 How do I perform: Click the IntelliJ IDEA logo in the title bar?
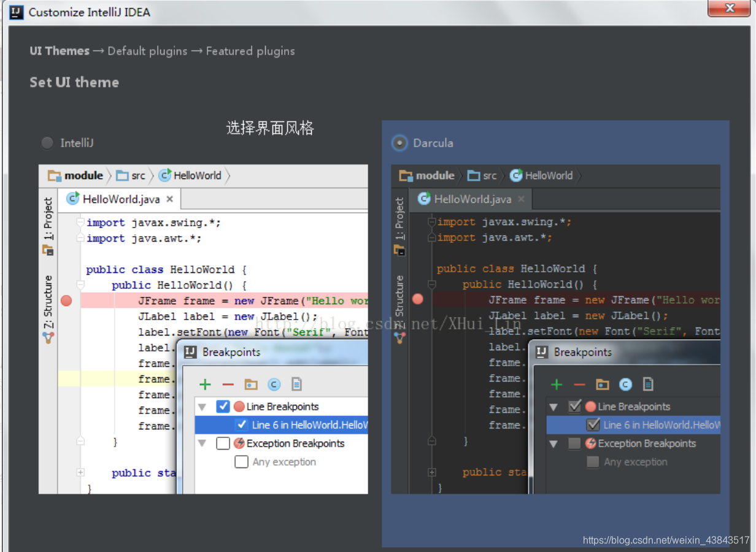tap(17, 12)
